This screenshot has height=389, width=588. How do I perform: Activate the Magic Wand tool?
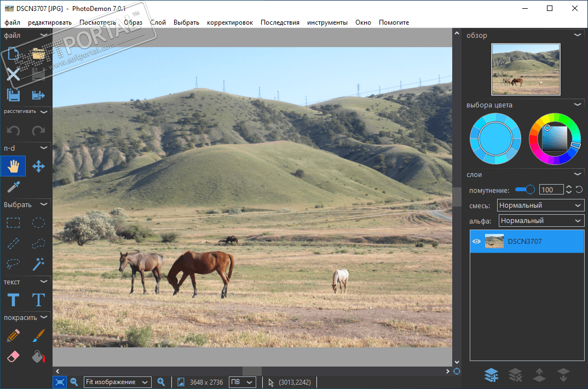(x=38, y=264)
